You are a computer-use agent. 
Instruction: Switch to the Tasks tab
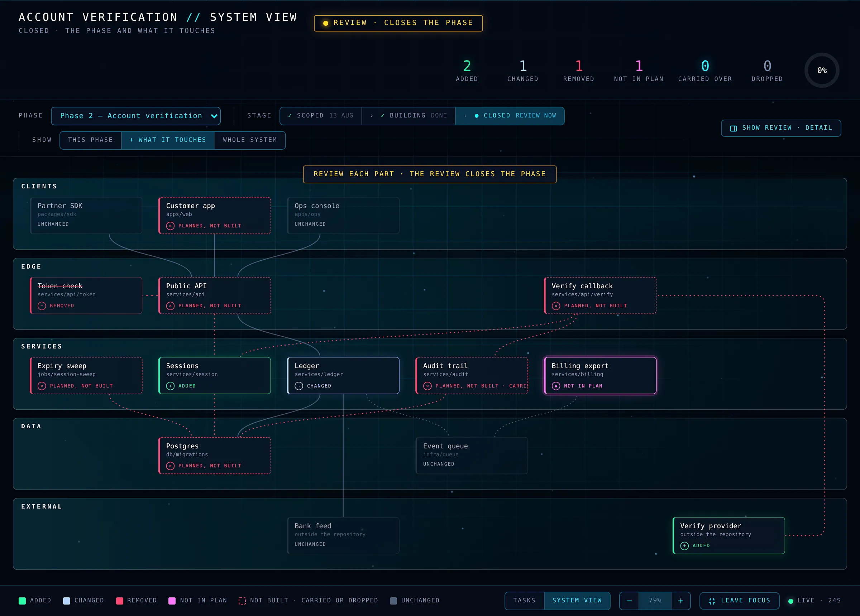coord(524,601)
